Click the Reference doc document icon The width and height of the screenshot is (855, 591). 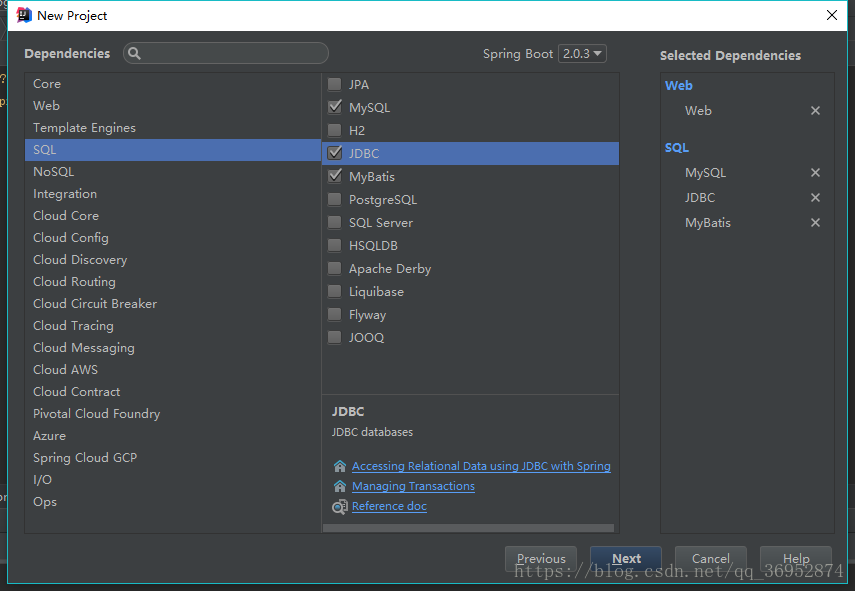340,506
